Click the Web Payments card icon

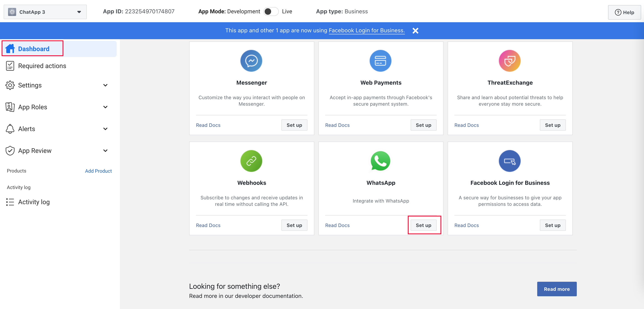click(380, 61)
